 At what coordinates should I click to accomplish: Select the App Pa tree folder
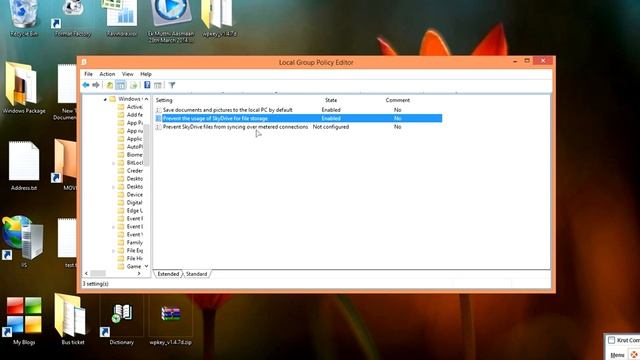point(130,123)
